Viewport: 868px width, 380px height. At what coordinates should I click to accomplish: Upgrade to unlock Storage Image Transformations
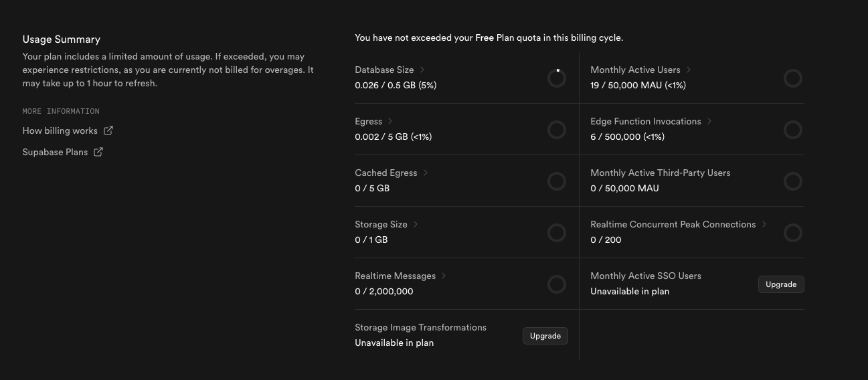pos(545,336)
